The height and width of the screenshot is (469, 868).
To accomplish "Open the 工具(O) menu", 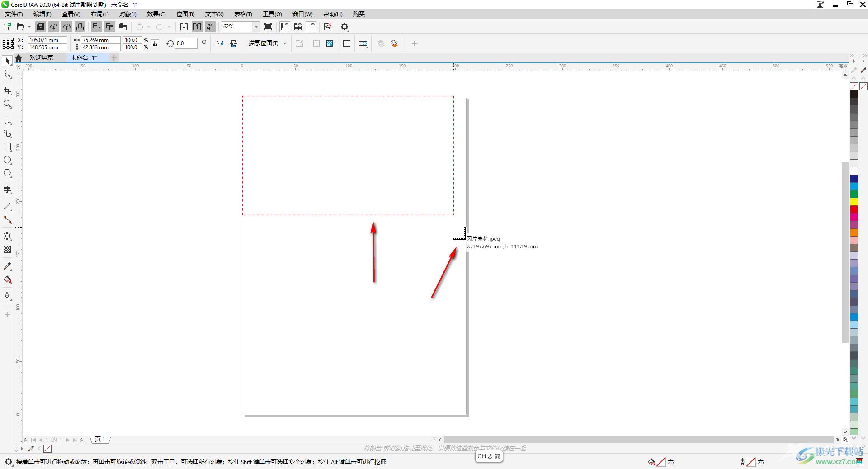I will (272, 14).
